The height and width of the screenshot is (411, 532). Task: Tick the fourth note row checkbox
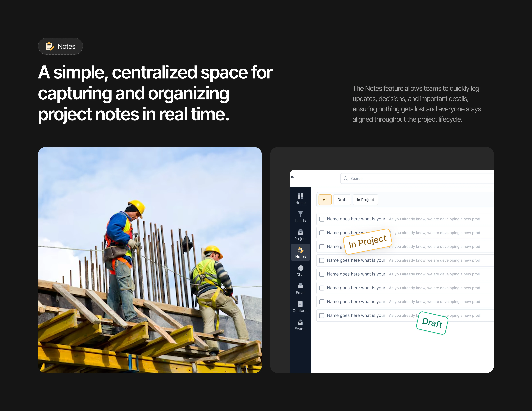tap(322, 260)
